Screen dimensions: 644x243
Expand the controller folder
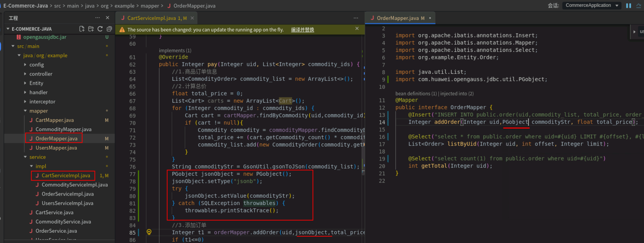[25, 74]
